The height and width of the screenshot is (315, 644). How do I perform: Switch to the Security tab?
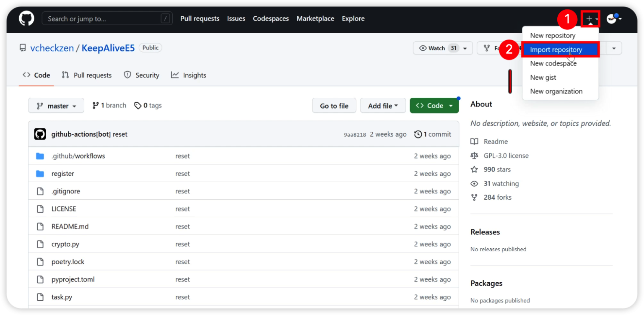tap(142, 75)
